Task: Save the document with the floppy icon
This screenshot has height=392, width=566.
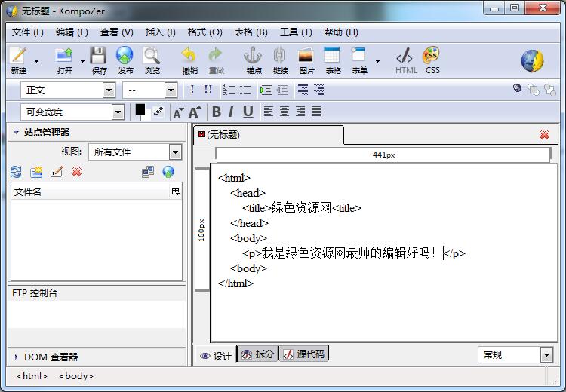Action: pyautogui.click(x=99, y=56)
